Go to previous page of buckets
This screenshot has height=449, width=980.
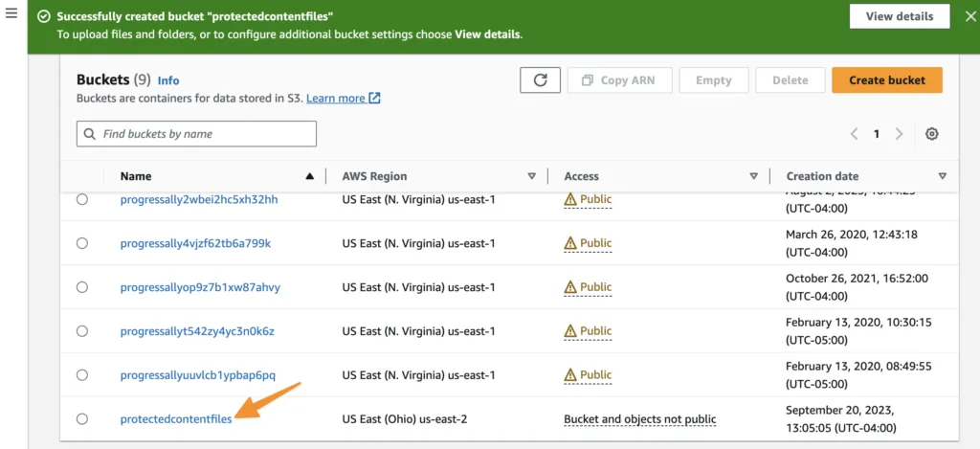point(855,134)
